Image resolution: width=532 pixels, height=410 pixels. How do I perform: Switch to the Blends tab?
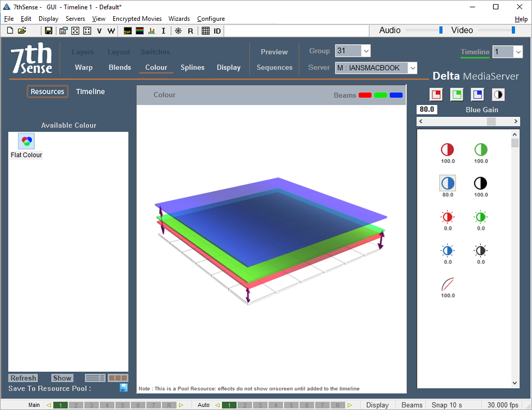120,67
